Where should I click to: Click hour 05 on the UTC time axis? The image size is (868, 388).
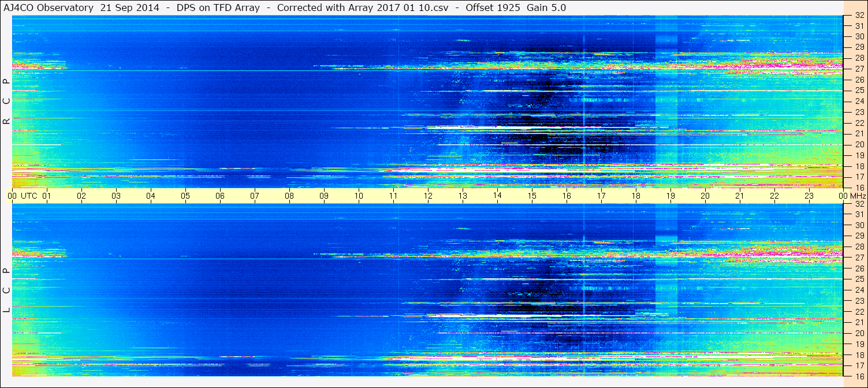point(185,196)
